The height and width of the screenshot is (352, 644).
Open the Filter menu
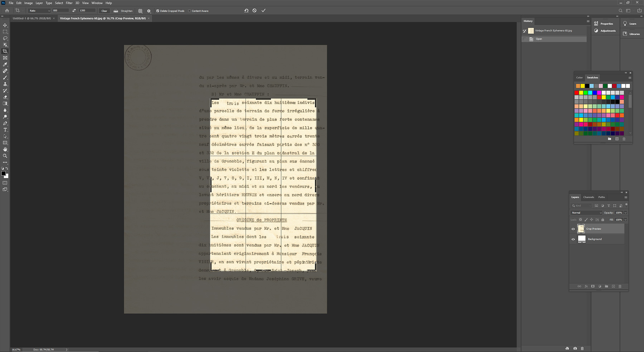69,3
